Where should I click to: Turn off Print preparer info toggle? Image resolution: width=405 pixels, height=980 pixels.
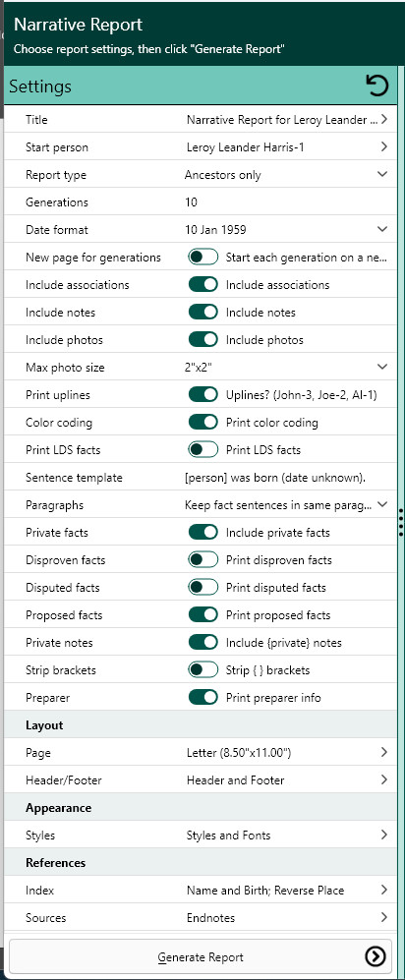(203, 697)
